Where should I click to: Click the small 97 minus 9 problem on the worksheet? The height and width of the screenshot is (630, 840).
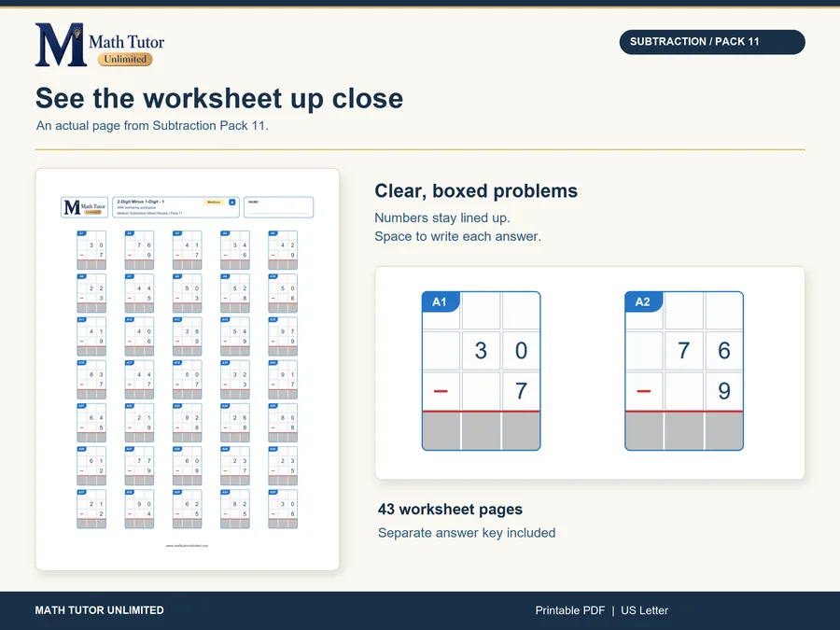(283, 336)
